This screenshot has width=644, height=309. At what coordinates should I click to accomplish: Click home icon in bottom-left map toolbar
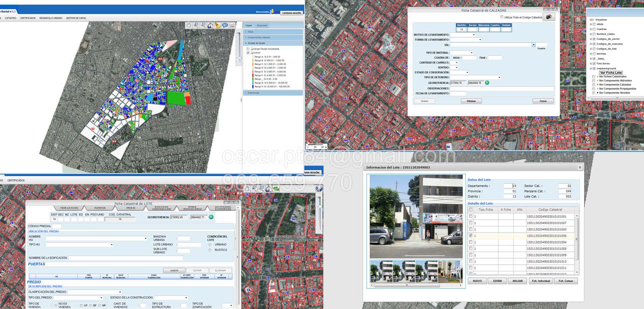[269, 189]
